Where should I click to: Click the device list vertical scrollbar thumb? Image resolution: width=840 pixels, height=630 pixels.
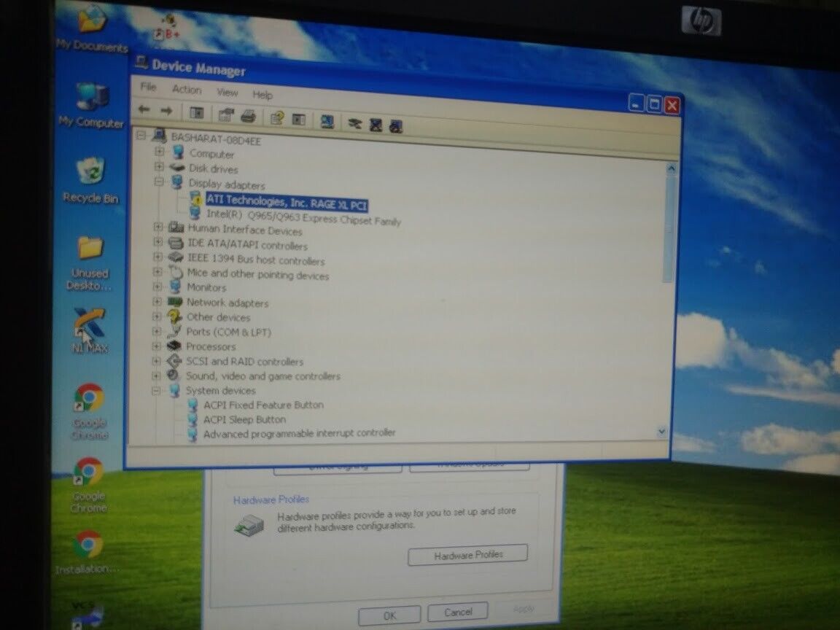pos(669,229)
